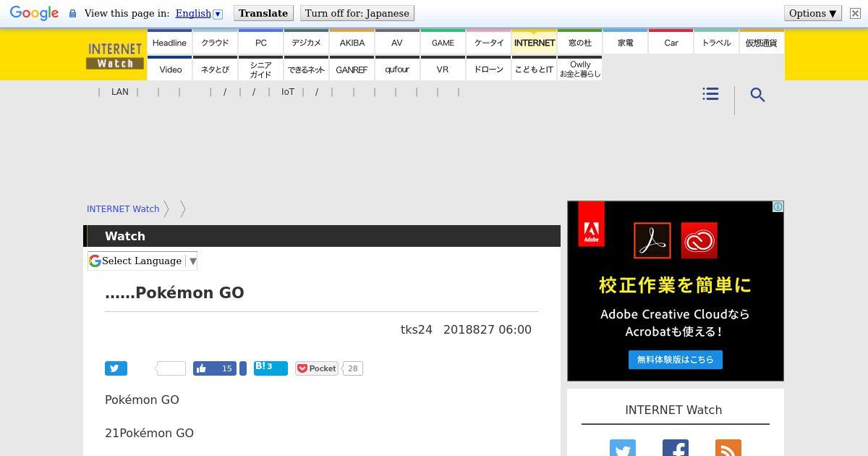Click the Creative Cloud icon in the ad

[x=699, y=240]
